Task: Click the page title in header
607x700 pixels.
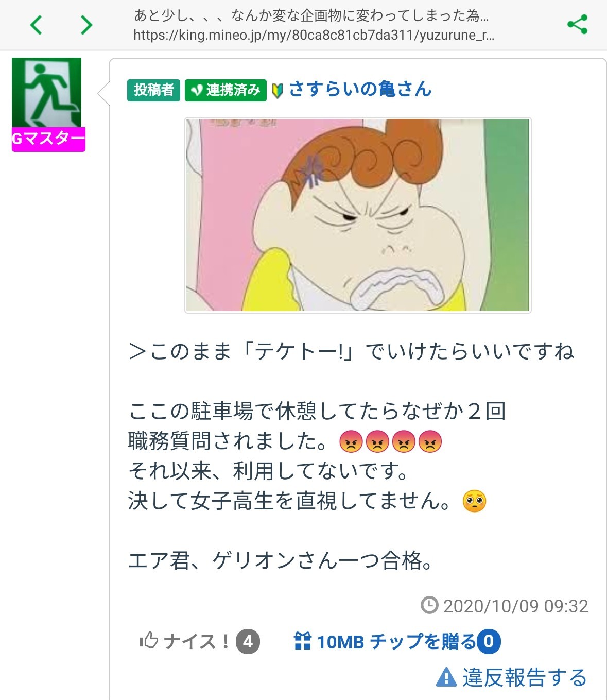Action: coord(311,15)
